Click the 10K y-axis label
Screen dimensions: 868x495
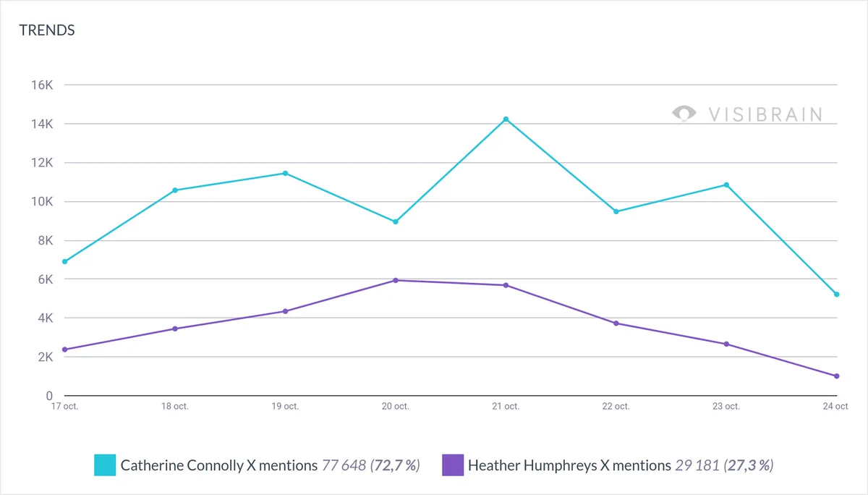pos(43,202)
